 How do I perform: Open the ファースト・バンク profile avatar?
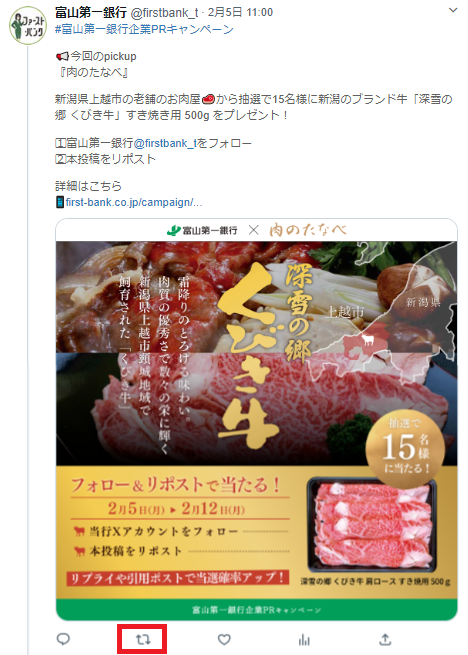click(x=28, y=25)
